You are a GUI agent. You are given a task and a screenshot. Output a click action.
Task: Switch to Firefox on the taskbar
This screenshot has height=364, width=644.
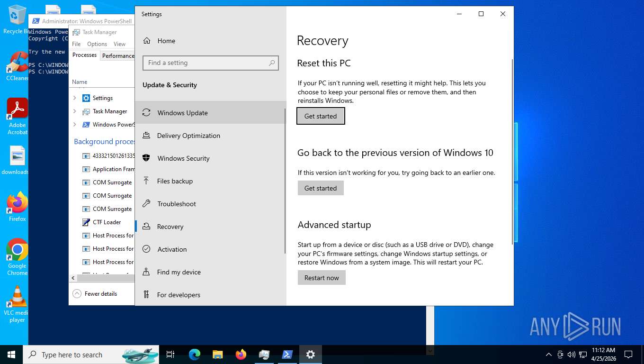[x=241, y=355]
